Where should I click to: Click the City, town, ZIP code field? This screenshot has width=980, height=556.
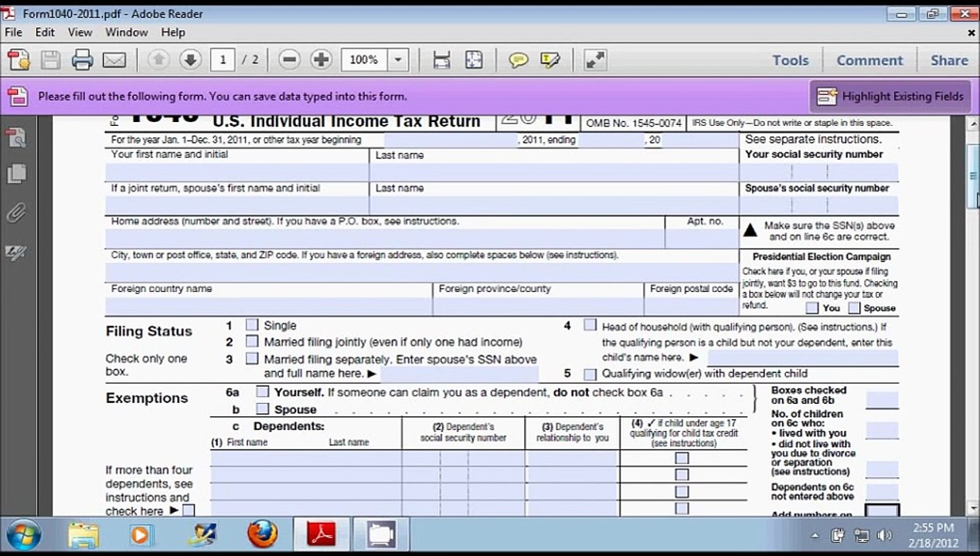click(x=422, y=273)
